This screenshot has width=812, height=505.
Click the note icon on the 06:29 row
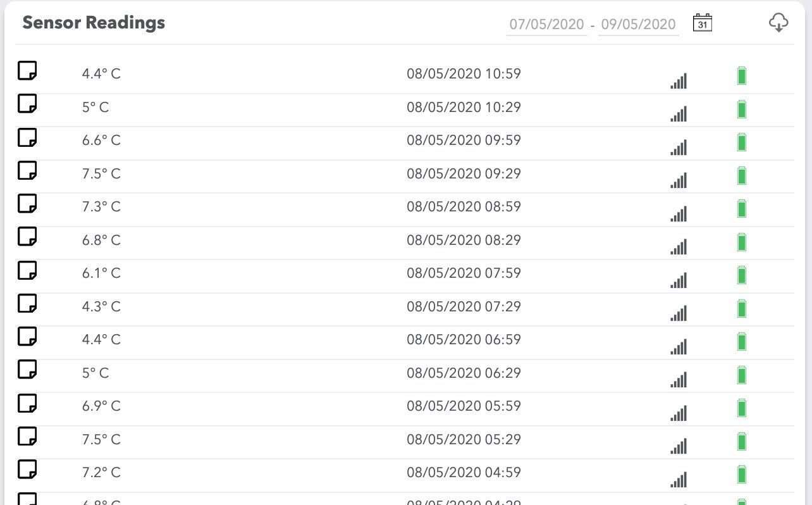[27, 370]
